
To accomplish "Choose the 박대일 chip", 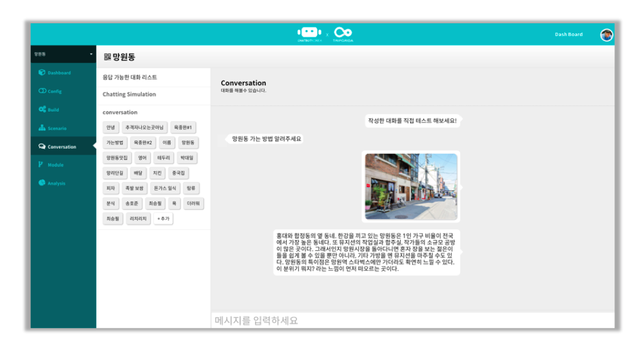I will pyautogui.click(x=187, y=157).
